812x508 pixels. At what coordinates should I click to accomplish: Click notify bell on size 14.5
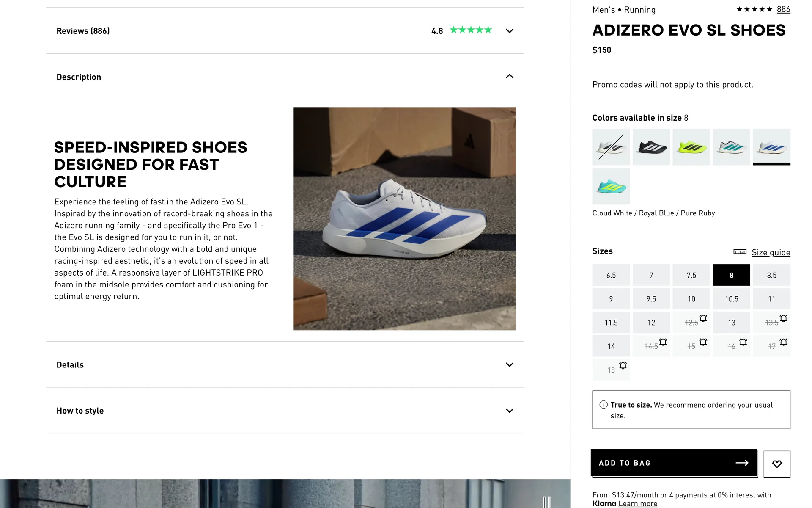(x=663, y=342)
